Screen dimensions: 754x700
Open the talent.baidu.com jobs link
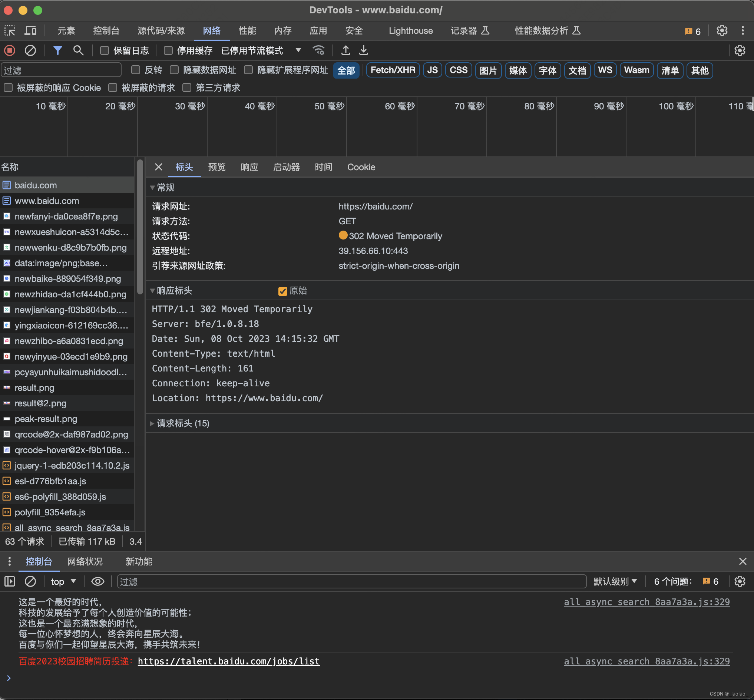click(x=228, y=661)
